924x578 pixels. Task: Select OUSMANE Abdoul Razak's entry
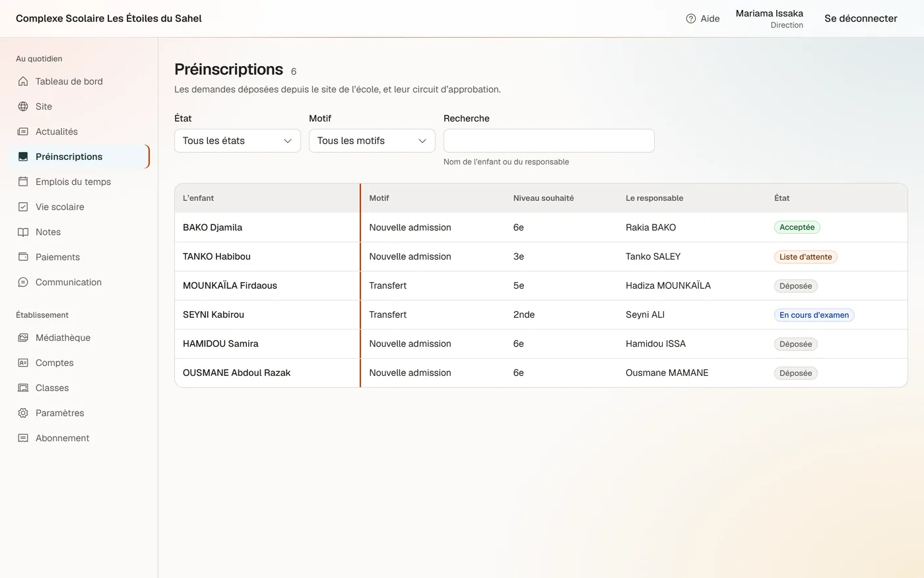click(x=541, y=373)
